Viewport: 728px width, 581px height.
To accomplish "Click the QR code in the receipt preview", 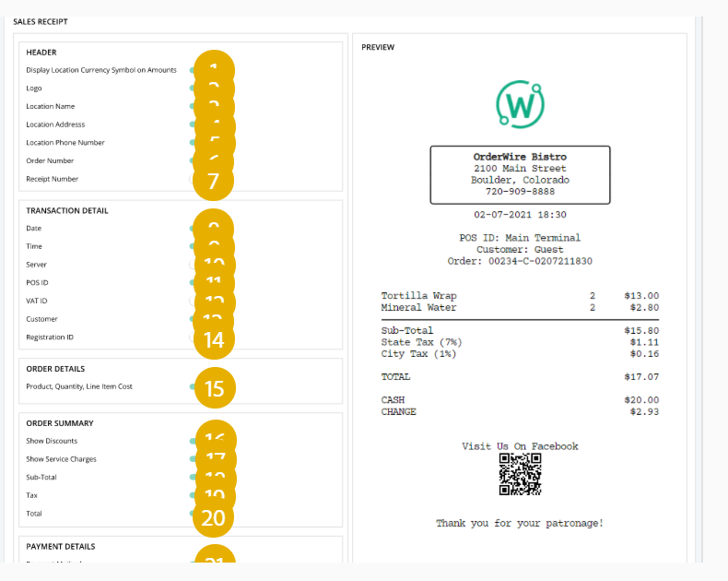I will click(x=520, y=474).
